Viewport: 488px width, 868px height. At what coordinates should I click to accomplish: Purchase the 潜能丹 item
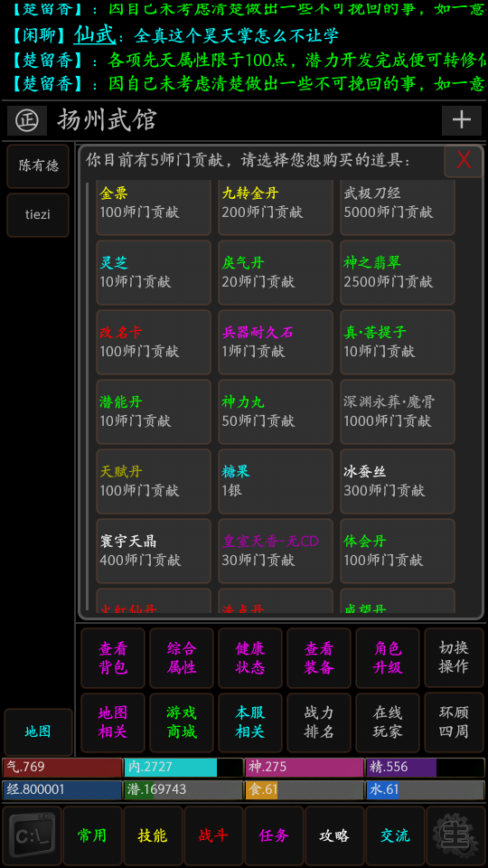(x=154, y=412)
